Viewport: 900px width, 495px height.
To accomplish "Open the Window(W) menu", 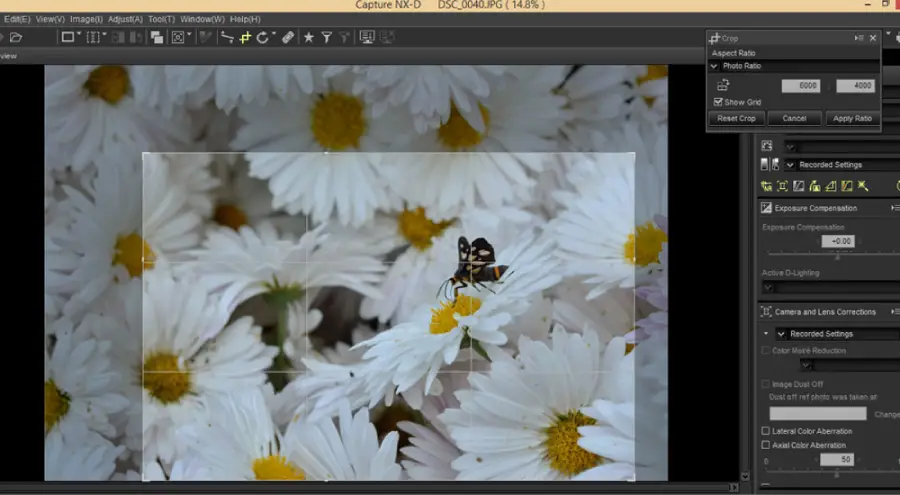I will tap(202, 19).
